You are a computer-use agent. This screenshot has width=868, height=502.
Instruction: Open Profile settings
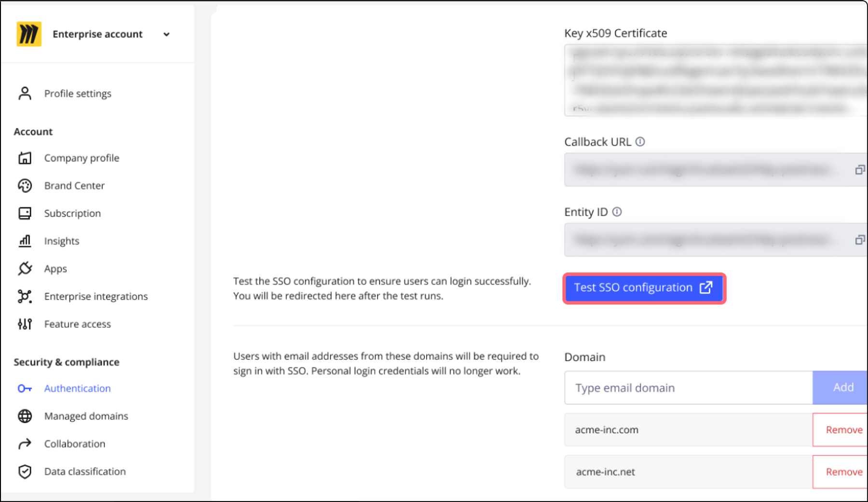click(x=78, y=94)
